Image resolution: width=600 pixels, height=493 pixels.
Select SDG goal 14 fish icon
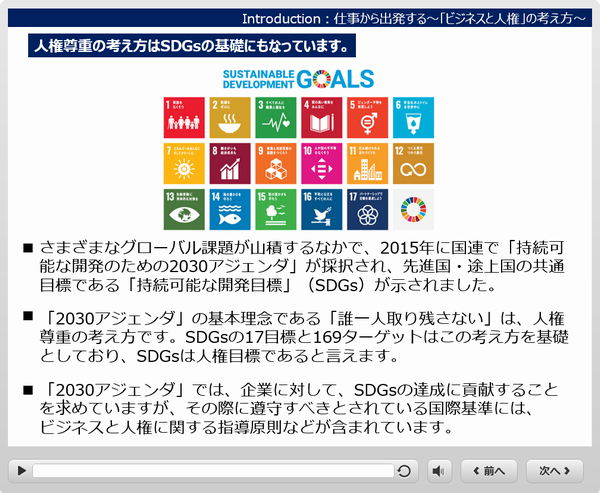(x=230, y=209)
